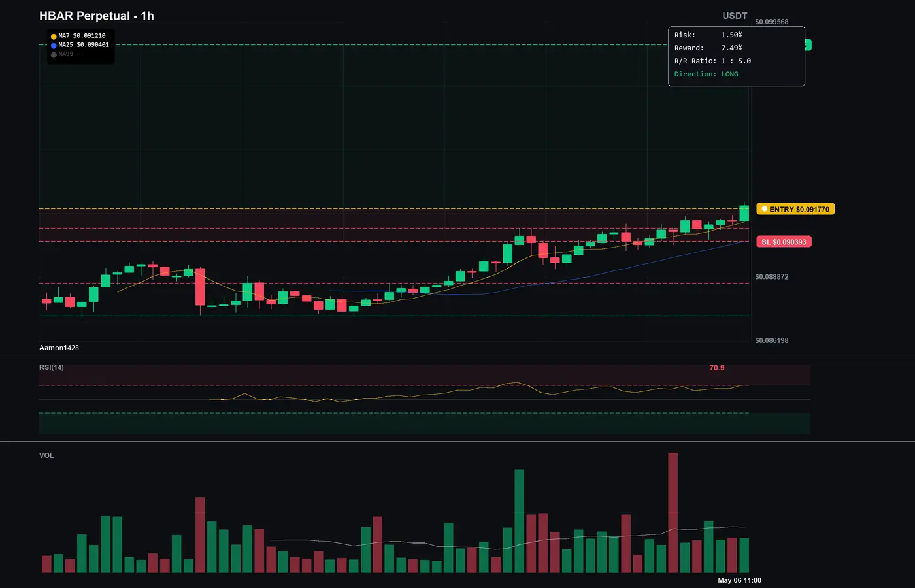The width and height of the screenshot is (915, 588).
Task: Click the circle icon in the ENTRY tag
Action: (765, 209)
